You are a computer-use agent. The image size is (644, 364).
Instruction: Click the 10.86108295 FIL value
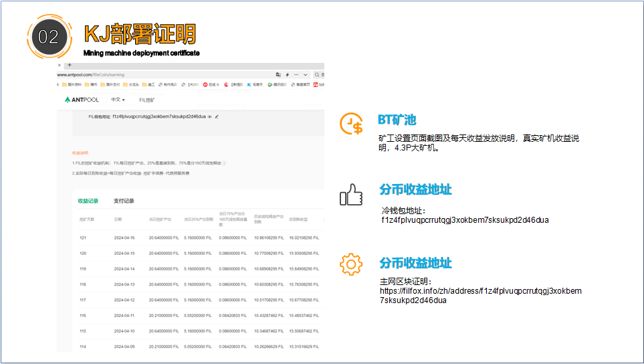tap(269, 238)
